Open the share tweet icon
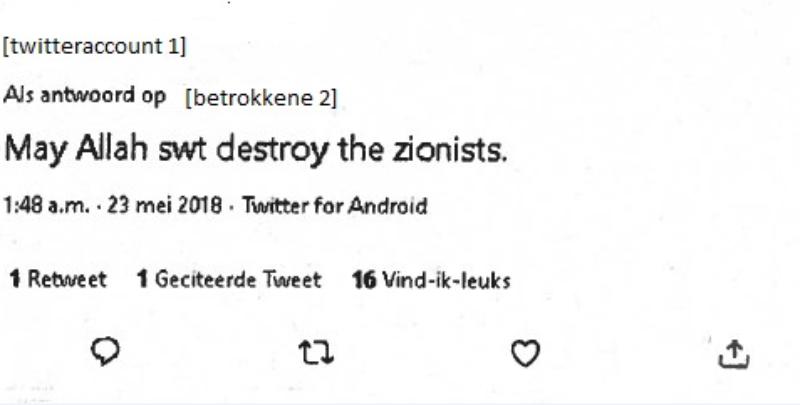This screenshot has width=800, height=405. click(x=734, y=351)
